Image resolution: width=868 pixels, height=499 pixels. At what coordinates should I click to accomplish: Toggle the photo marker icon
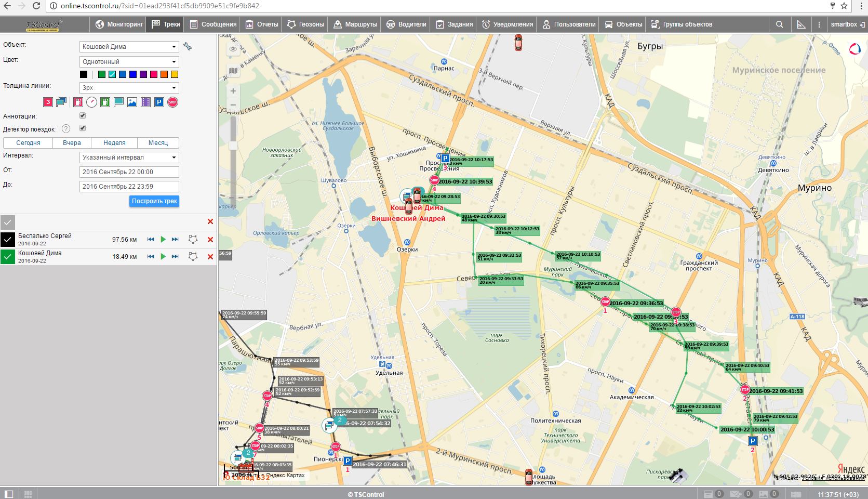coord(132,102)
